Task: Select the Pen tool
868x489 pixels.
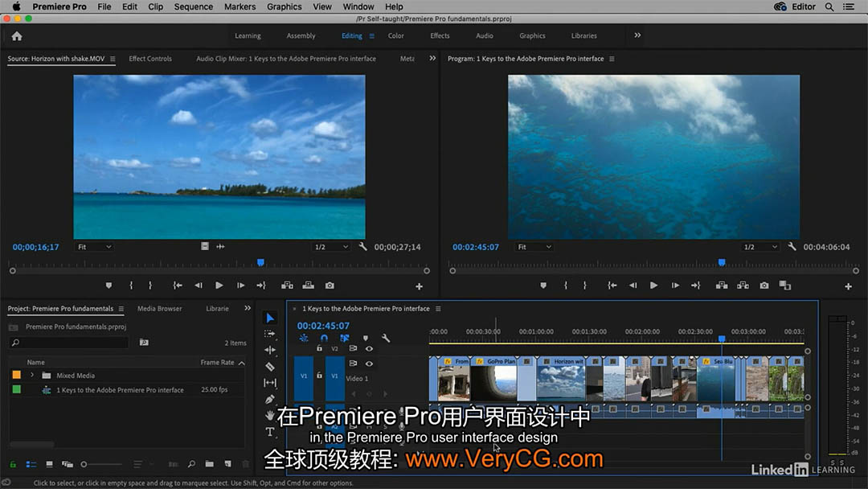Action: point(270,399)
